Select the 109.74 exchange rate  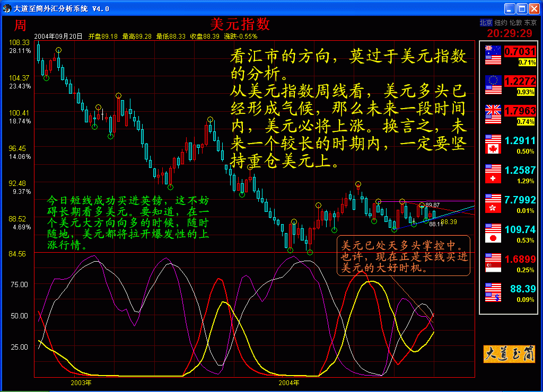(x=520, y=229)
